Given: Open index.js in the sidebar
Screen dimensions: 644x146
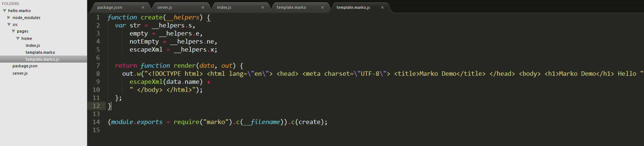Looking at the screenshot, I should point(33,45).
